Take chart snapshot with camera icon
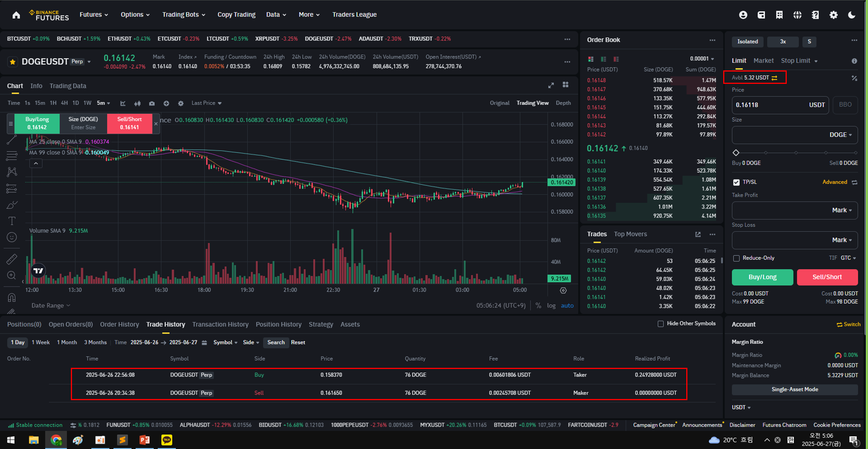This screenshot has width=868, height=449. pos(152,103)
